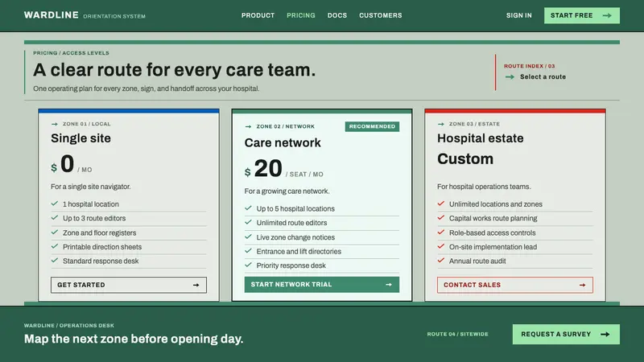Click red checkmark next to Capital works route planning

(441, 217)
